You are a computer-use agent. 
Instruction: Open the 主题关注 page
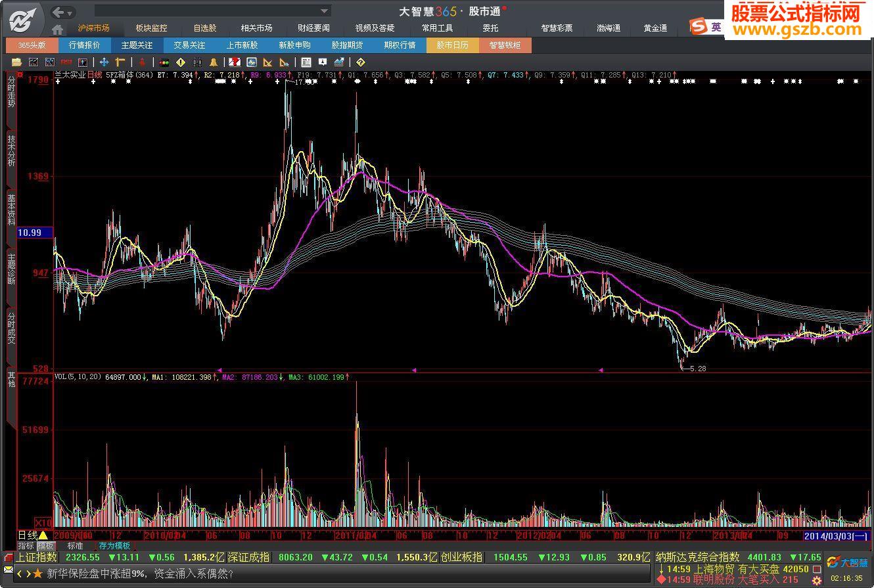click(137, 45)
